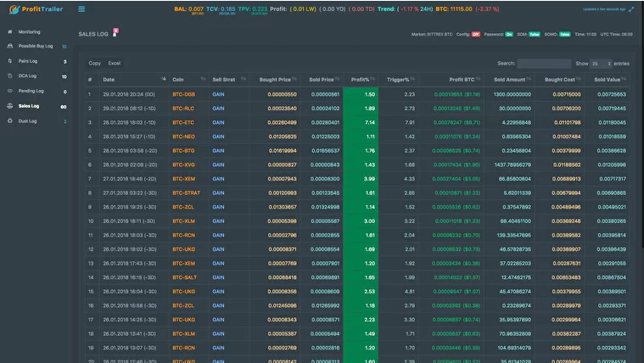
Task: Open Monitoring page
Action: pos(29,31)
